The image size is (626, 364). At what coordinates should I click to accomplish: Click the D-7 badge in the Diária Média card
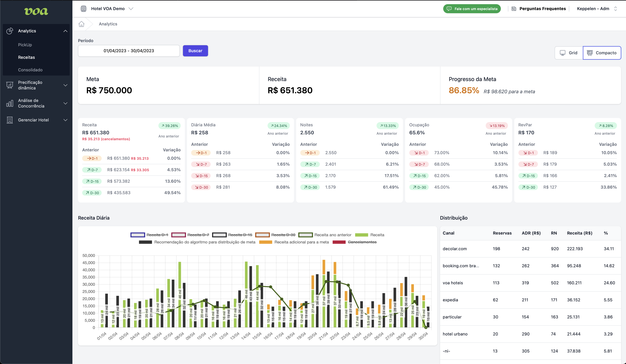[x=201, y=164]
